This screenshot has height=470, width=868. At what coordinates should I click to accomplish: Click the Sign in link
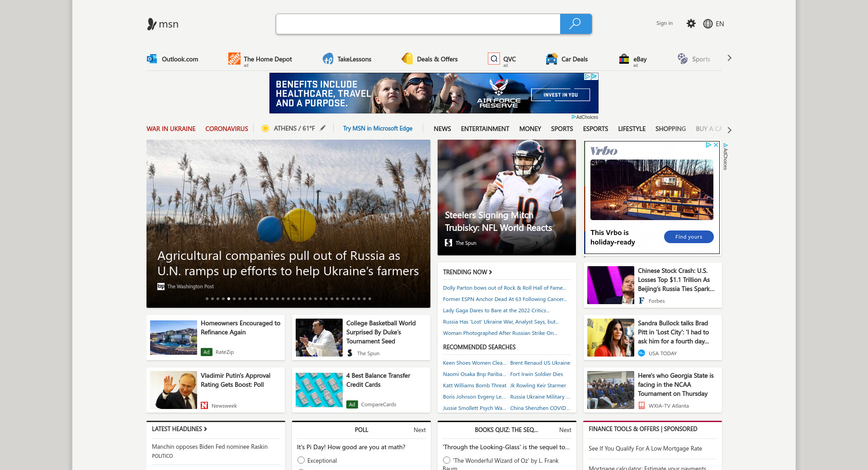tap(664, 23)
